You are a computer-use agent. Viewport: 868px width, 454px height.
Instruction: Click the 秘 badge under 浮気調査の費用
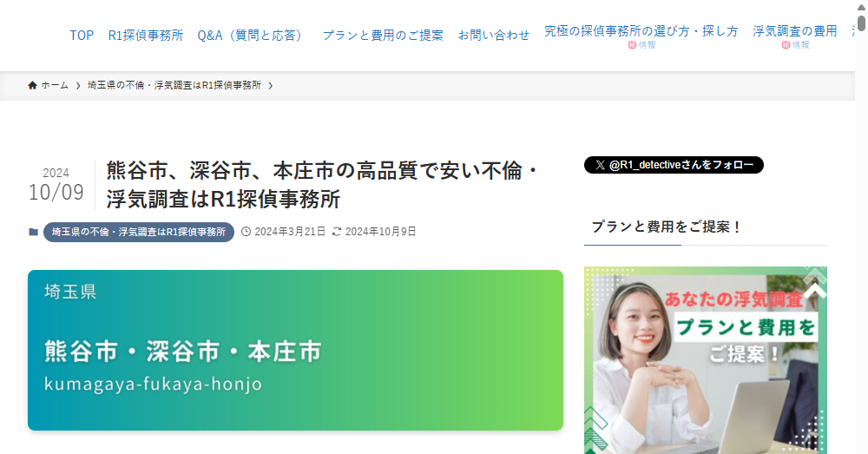786,45
